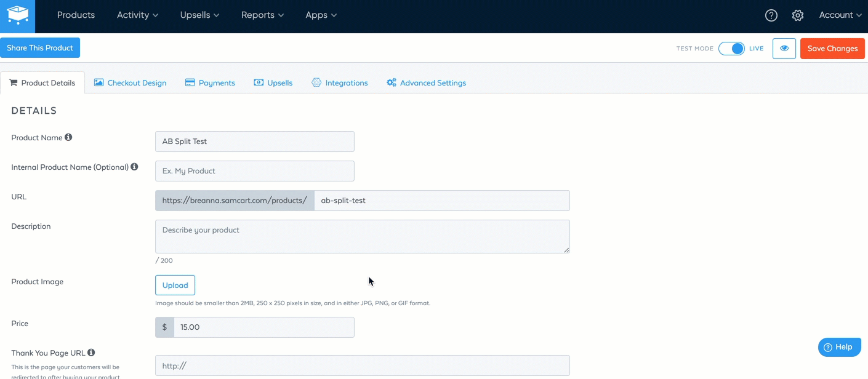Go to Products in top navigation
Screen dimensions: 868x379
(76, 15)
